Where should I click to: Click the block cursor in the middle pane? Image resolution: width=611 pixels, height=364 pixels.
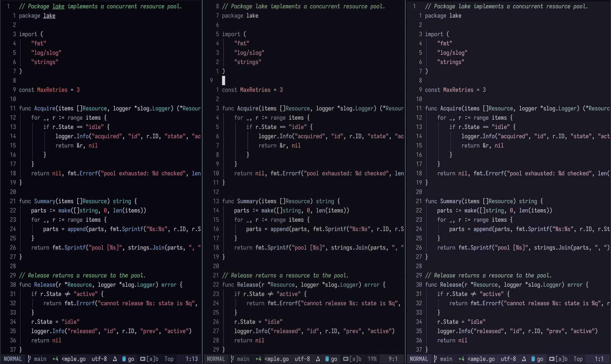point(224,81)
